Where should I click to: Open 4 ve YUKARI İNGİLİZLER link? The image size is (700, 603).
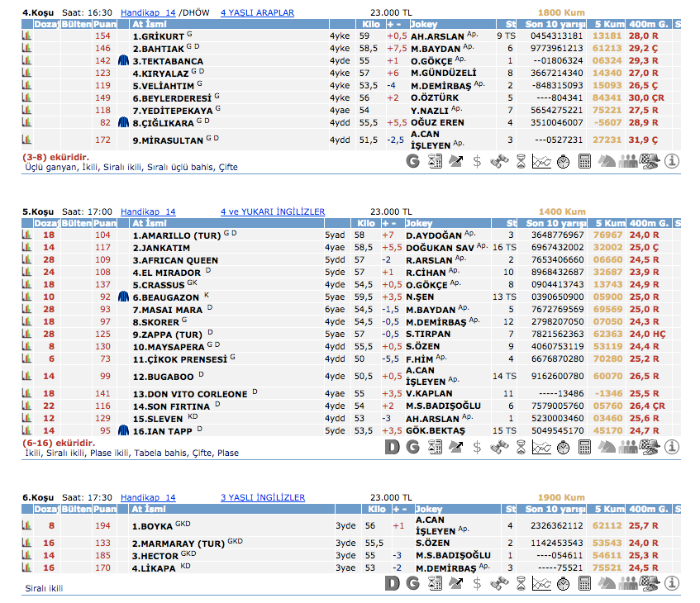click(x=273, y=212)
